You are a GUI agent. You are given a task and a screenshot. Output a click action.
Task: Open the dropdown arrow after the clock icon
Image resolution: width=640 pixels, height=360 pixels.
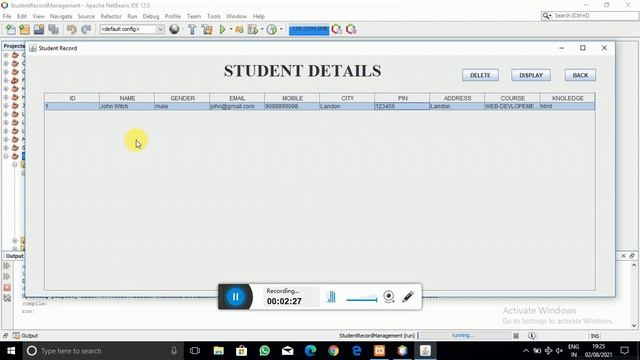click(281, 29)
